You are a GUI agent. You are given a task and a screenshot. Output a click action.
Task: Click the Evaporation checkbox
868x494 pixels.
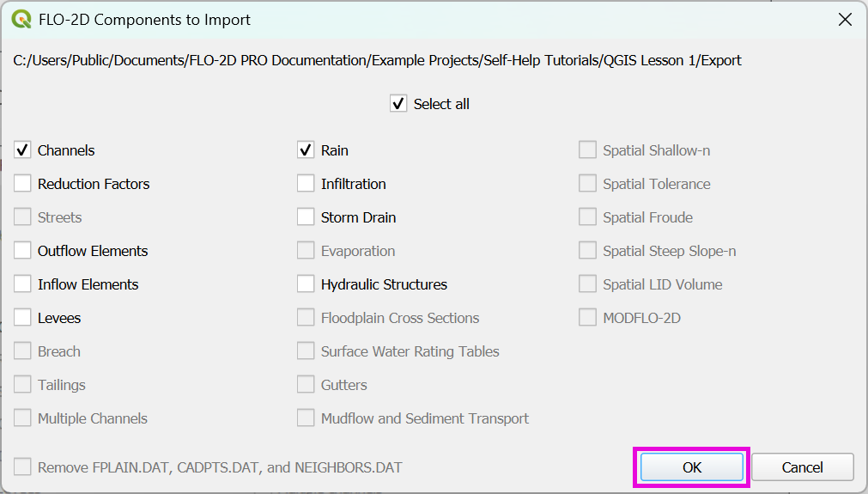click(306, 251)
